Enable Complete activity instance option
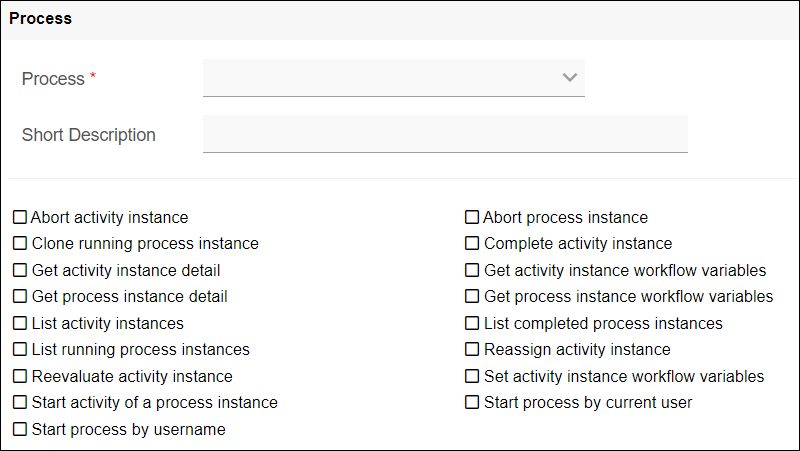The width and height of the screenshot is (800, 451). [x=472, y=243]
